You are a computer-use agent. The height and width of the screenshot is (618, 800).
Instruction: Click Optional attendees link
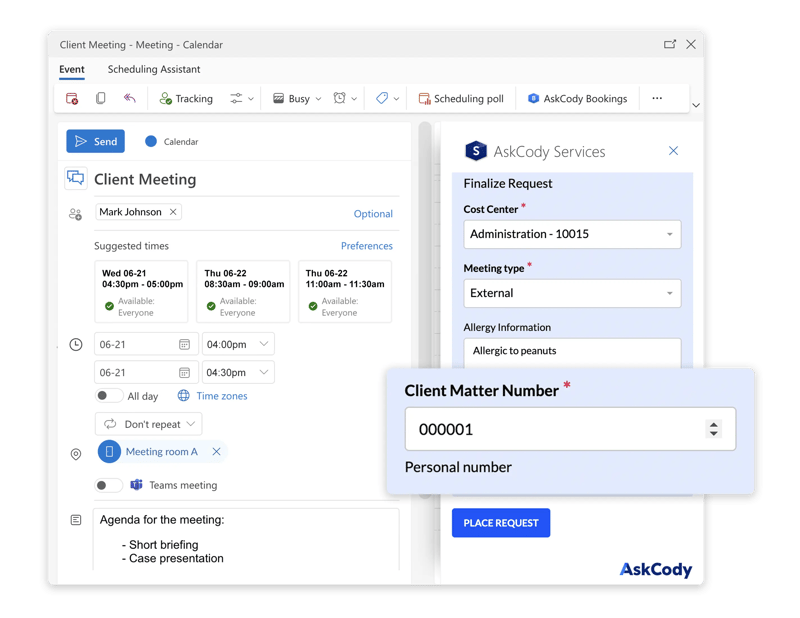click(x=373, y=214)
